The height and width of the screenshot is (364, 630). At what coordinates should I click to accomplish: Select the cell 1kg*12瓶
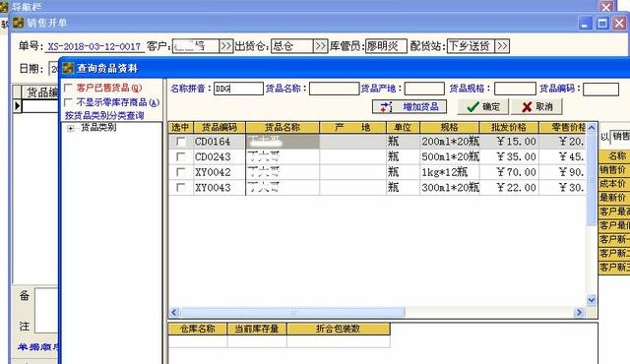(x=450, y=172)
